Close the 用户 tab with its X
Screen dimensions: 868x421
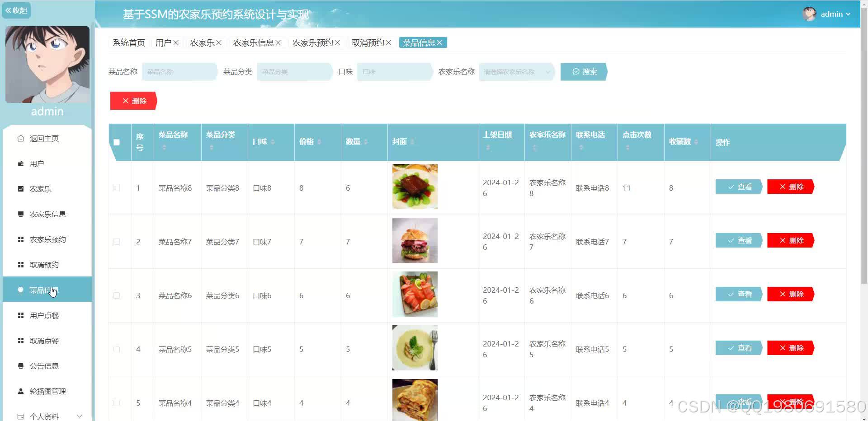click(x=176, y=42)
